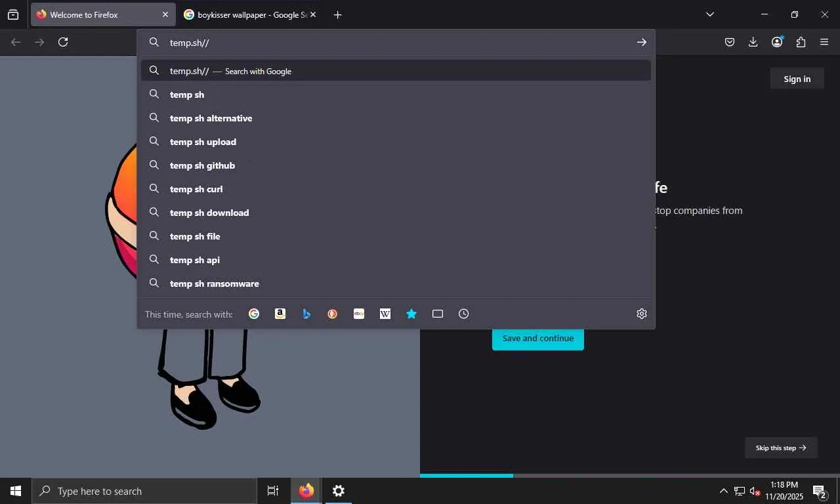Click Skip this step
This screenshot has height=504, width=840.
(x=781, y=448)
